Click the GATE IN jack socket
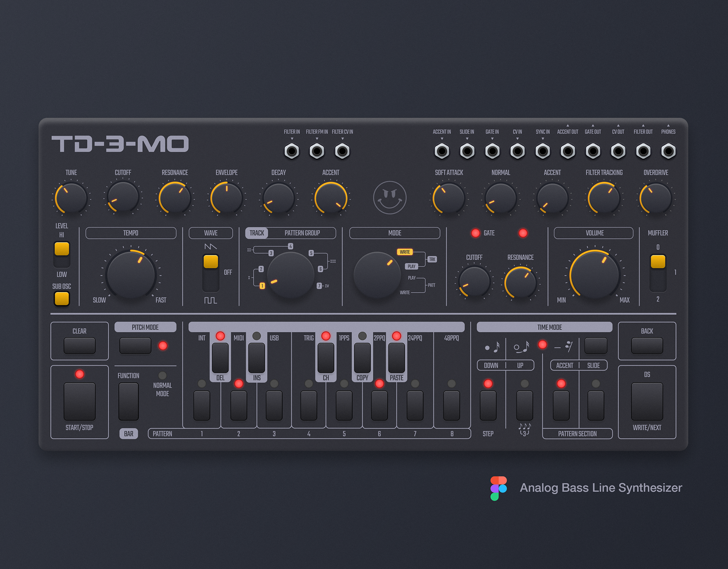728x569 pixels. [492, 151]
